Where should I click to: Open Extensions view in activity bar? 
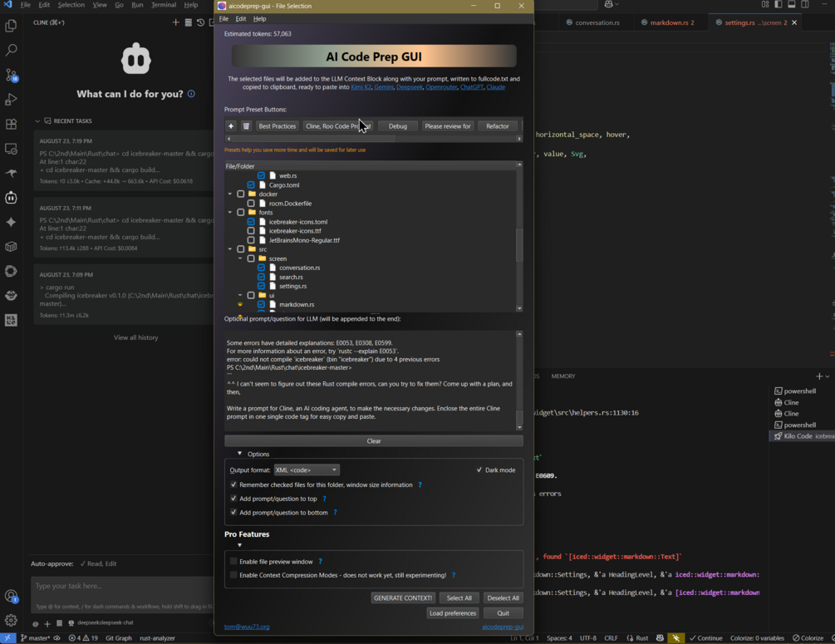(11, 124)
